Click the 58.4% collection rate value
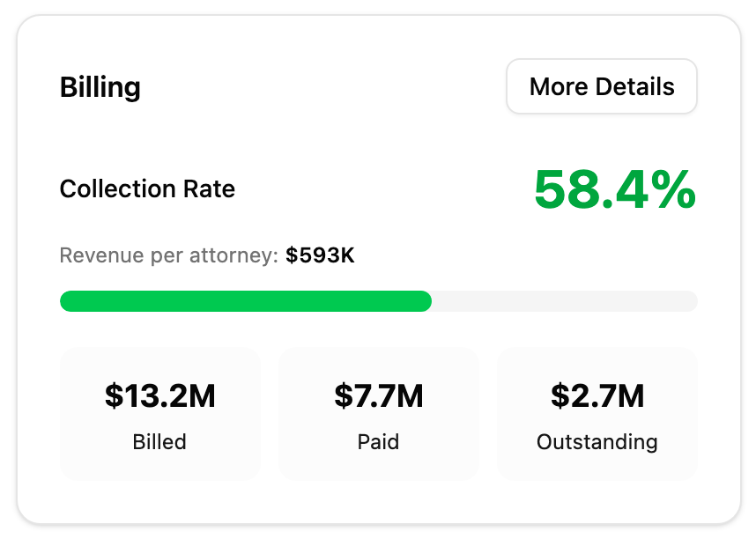The image size is (756, 539). 614,189
